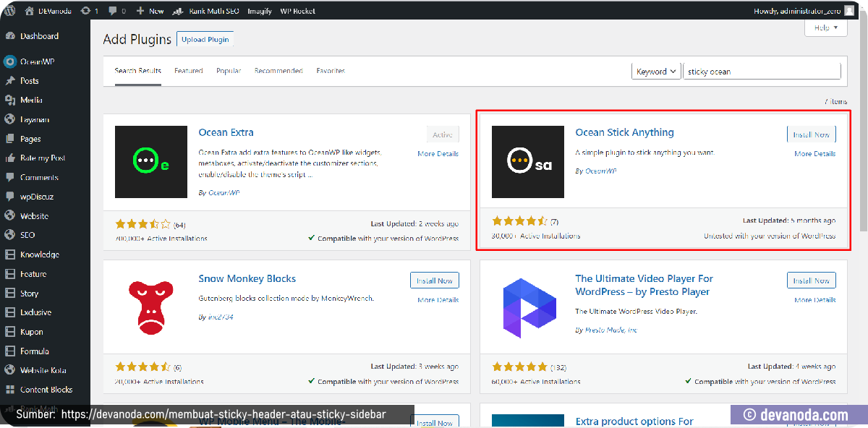
Task: Click the Website globe icon in sidebar
Action: point(10,215)
